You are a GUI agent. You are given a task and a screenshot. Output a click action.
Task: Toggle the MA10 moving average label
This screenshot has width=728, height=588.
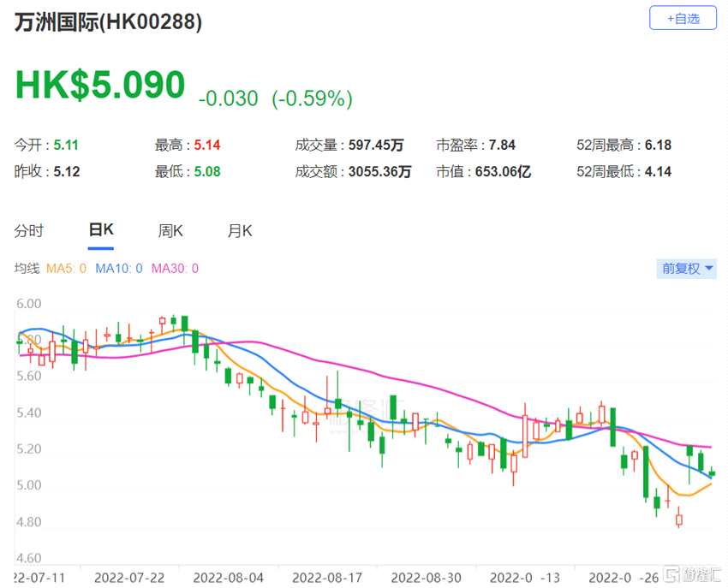(x=119, y=268)
